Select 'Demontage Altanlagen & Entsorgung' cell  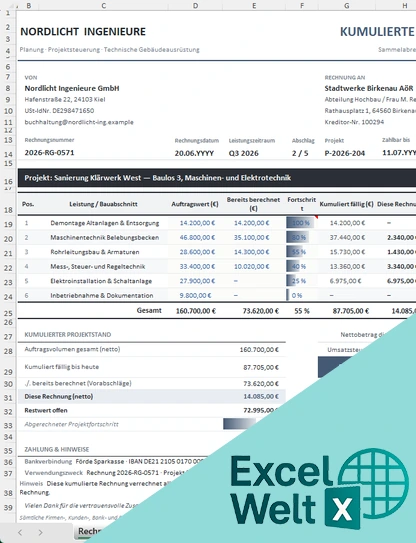105,223
